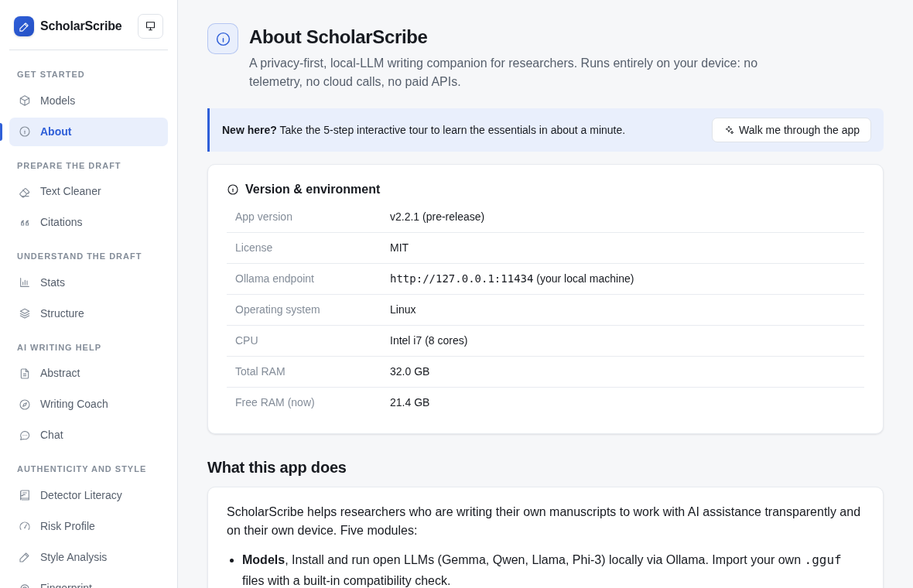Screen dimensions: 913x588
Task: Open Style Analysis
Action: (88, 557)
